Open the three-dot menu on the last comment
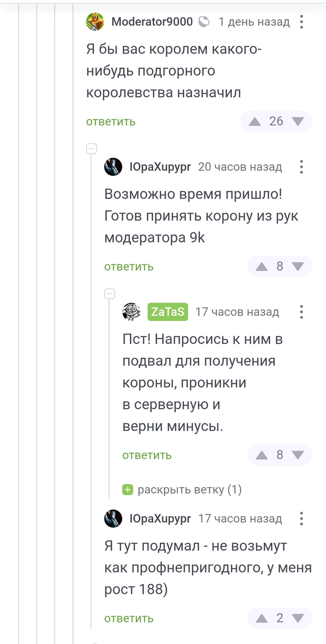The width and height of the screenshot is (326, 644). click(302, 519)
